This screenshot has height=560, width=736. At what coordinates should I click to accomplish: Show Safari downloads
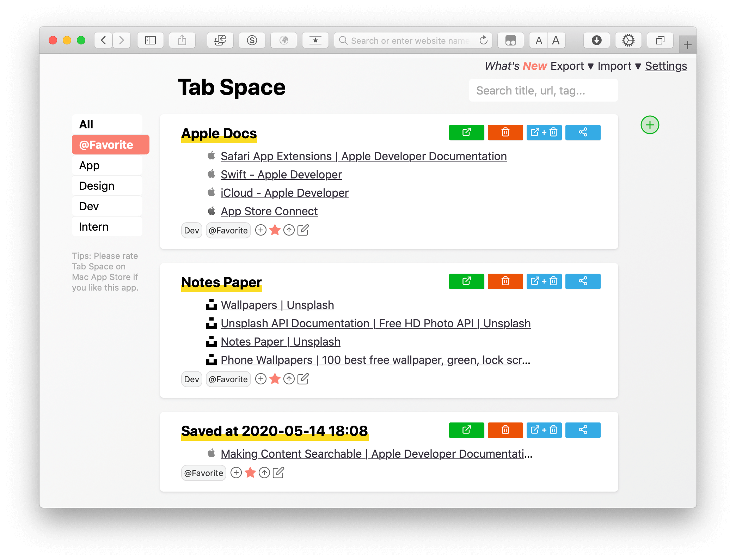[596, 40]
